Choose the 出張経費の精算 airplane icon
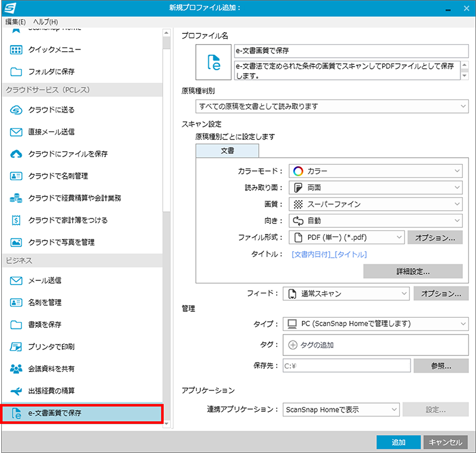The width and height of the screenshot is (476, 453). point(17,391)
